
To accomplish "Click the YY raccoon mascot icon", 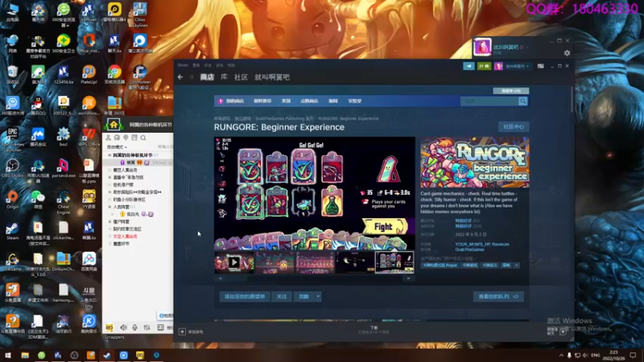I will point(109,327).
